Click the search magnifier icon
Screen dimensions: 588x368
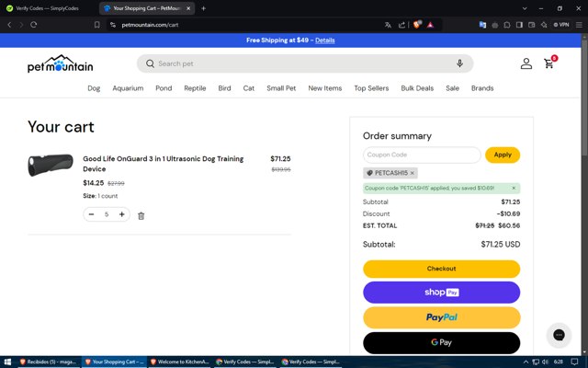click(150, 63)
